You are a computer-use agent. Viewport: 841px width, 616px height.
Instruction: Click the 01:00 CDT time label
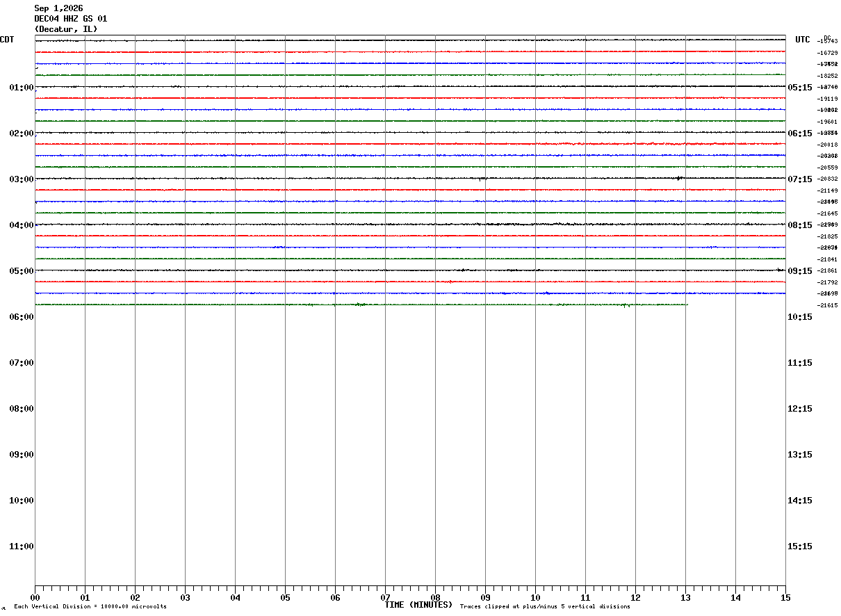22,88
